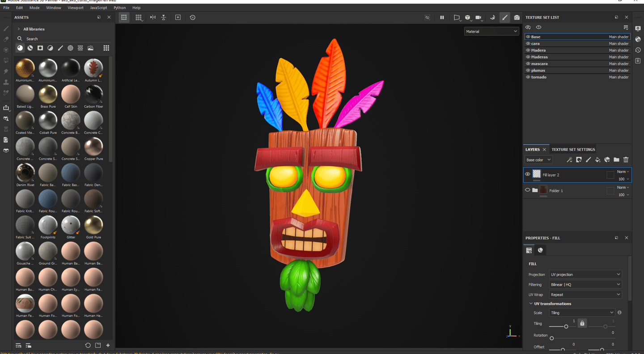Screen dimensions: 644x354
Task: Add a fill layer with bucket icon
Action: (x=597, y=160)
